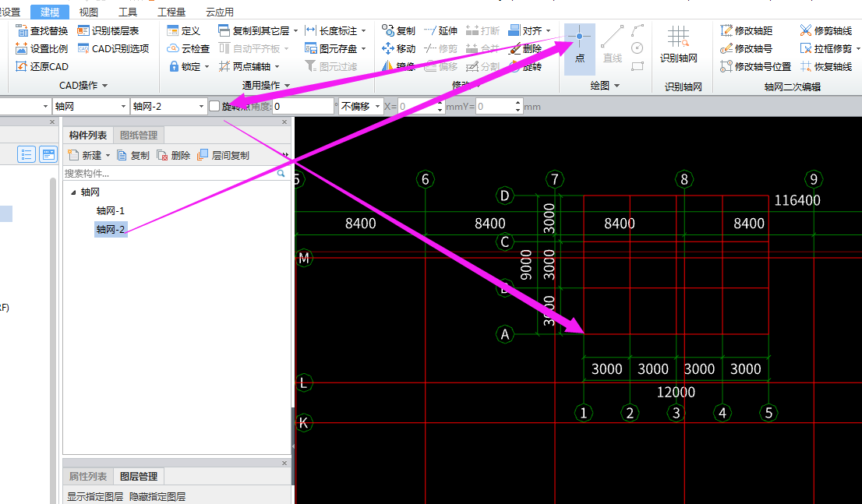The image size is (862, 504).
Task: Collapse the 轴网 tree node
Action: (73, 192)
